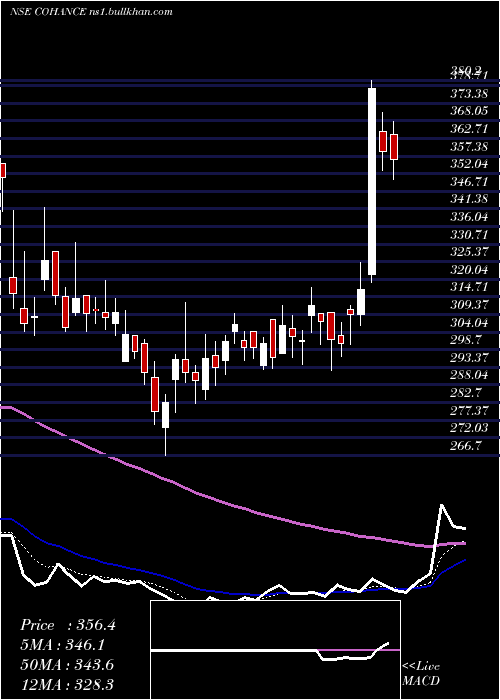Viewport: 500px width, 700px height.
Task: Click inside the MACD inset chart box
Action: click(275, 650)
